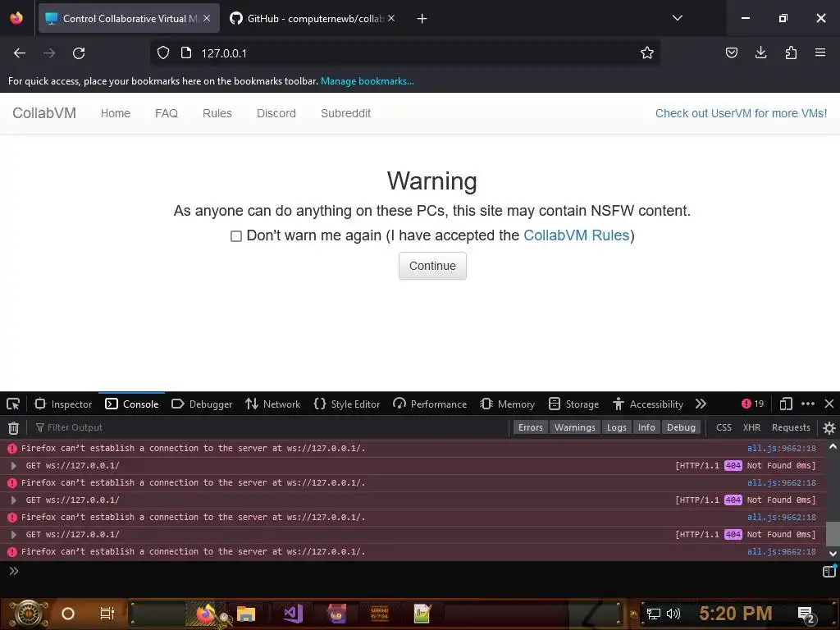Close the GitHub computernewb tab
Image resolution: width=840 pixels, height=630 pixels.
[x=391, y=18]
